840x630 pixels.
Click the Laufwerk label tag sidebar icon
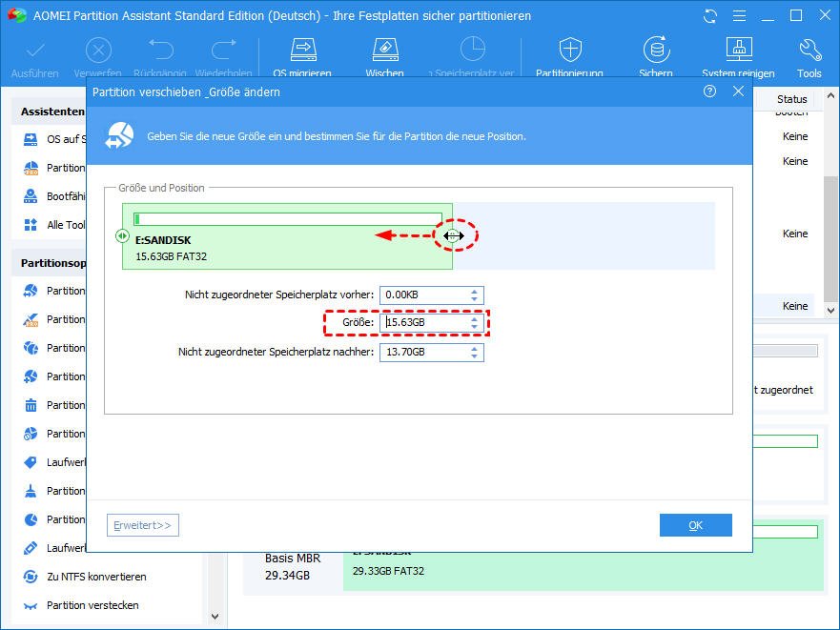click(31, 462)
